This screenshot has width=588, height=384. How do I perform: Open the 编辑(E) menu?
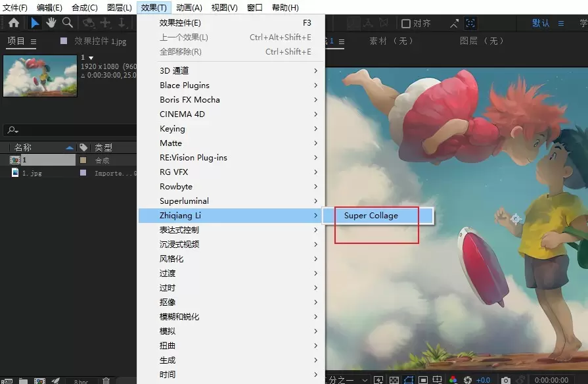49,7
